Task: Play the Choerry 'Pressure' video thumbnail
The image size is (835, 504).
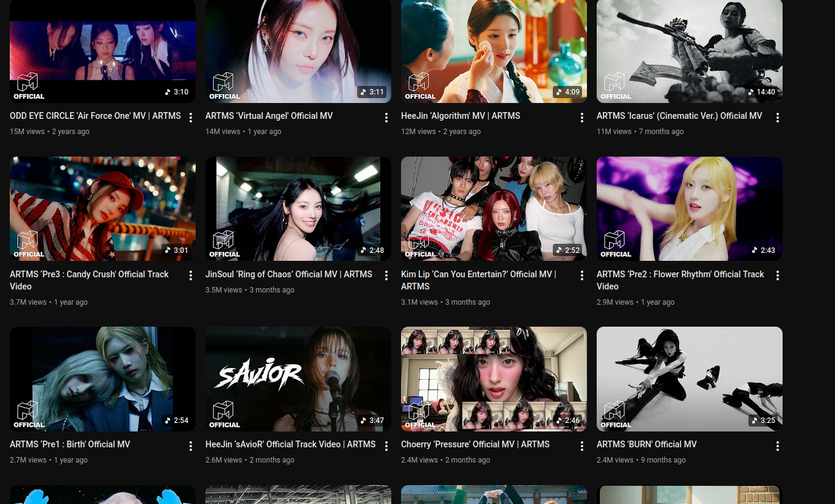Action: (494, 379)
